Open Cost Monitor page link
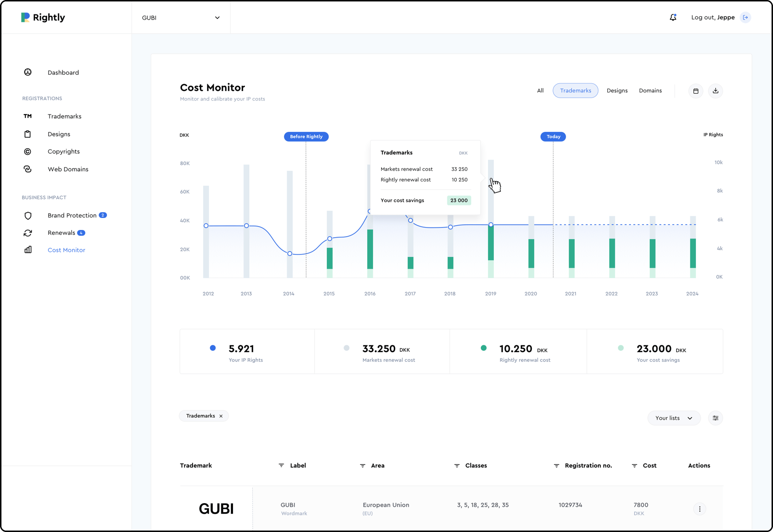Viewport: 773px width, 532px height. click(x=66, y=250)
